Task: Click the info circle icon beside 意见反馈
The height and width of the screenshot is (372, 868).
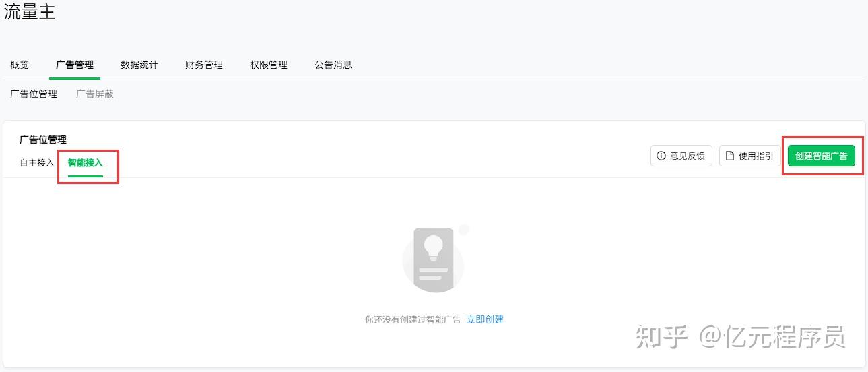Action: 661,156
